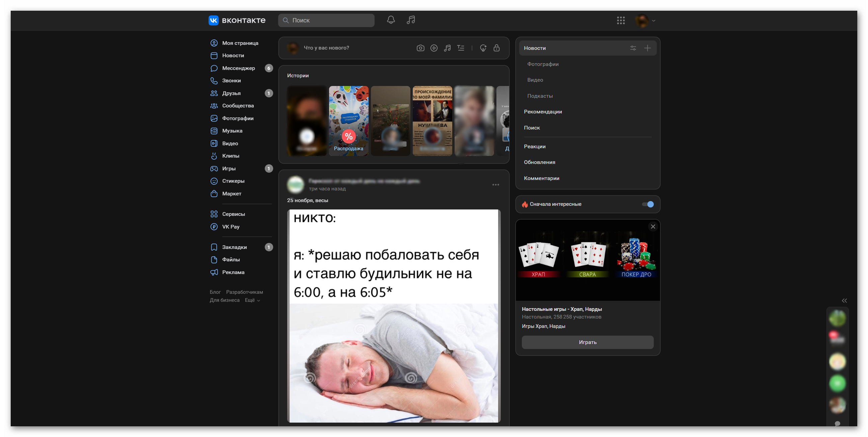Click Для бизнеса footer link
The width and height of the screenshot is (868, 437).
click(x=224, y=300)
